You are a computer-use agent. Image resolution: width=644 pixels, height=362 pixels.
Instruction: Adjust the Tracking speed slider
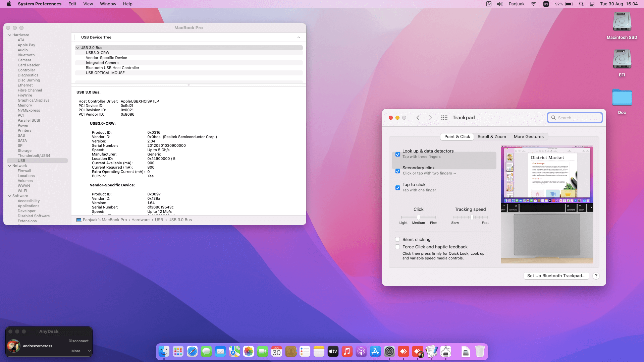[472, 217]
